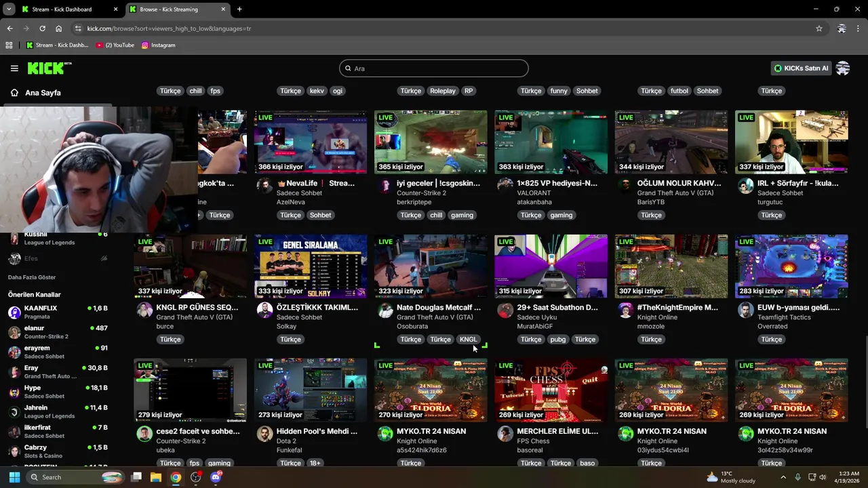Open the atakanbaha channel avatar
868x488 pixels.
tap(505, 186)
